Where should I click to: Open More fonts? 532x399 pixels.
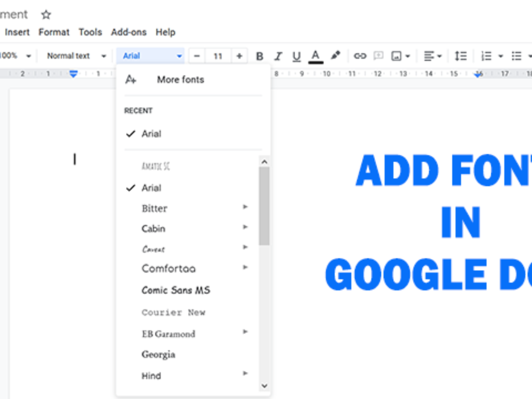point(180,80)
